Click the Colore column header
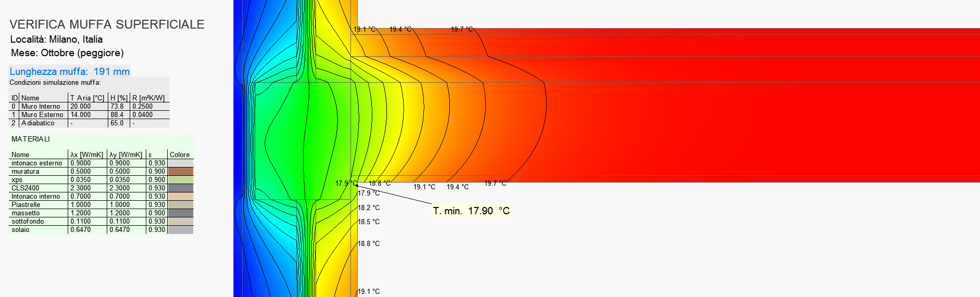The height and width of the screenshot is (297, 980). coord(180,154)
